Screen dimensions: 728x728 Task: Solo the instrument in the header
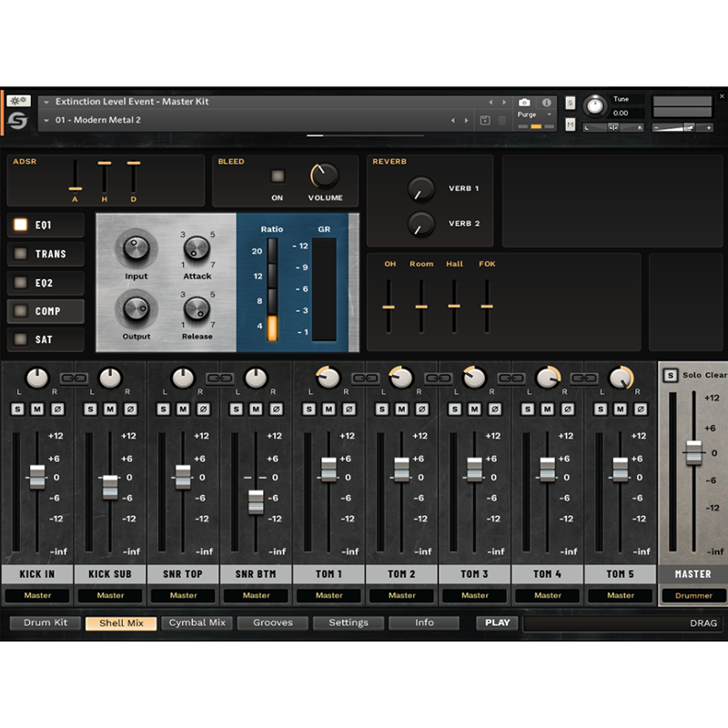(571, 103)
